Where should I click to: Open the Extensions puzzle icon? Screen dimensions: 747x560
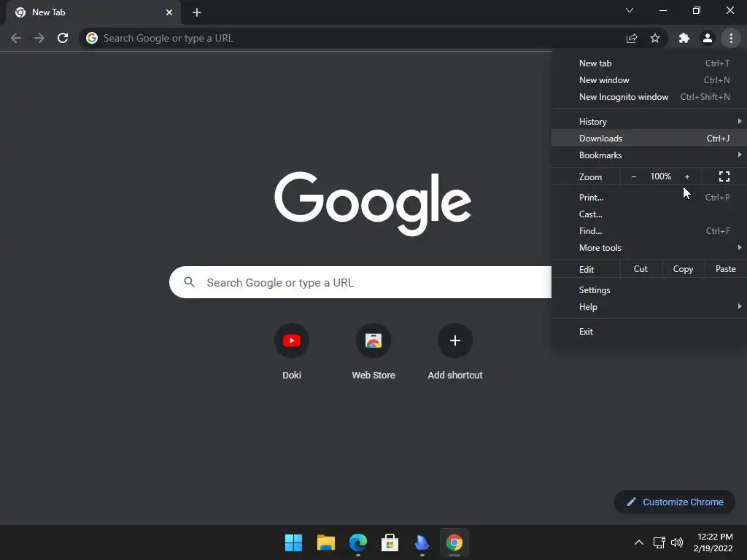(x=684, y=38)
